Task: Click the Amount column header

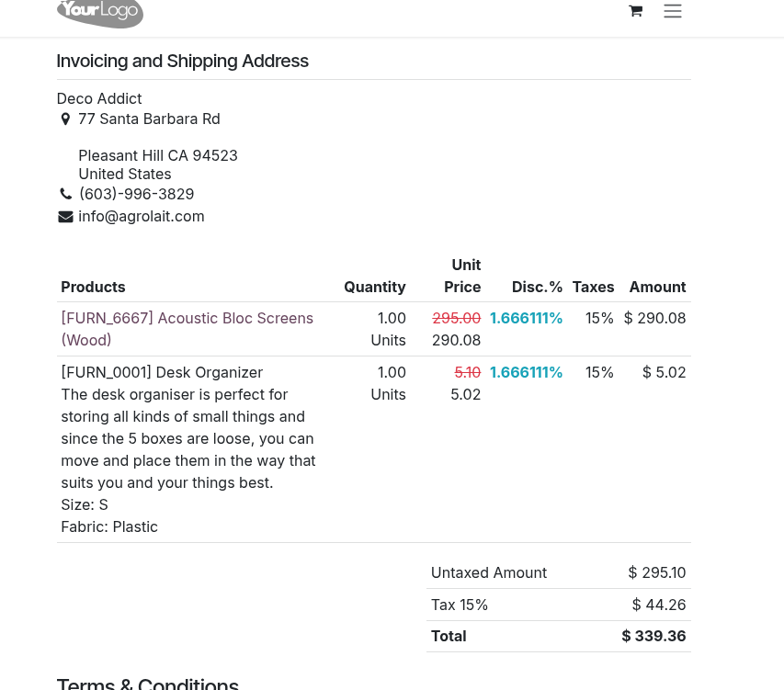Action: point(657,287)
